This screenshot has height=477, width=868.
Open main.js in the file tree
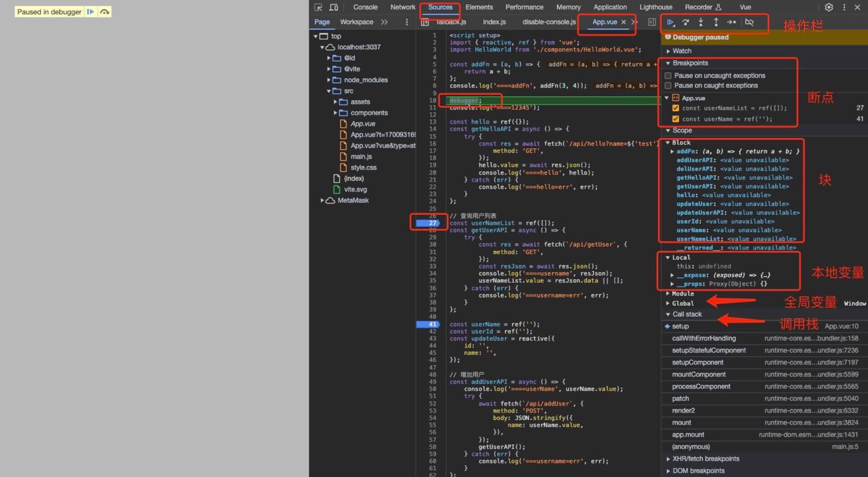pos(361,156)
